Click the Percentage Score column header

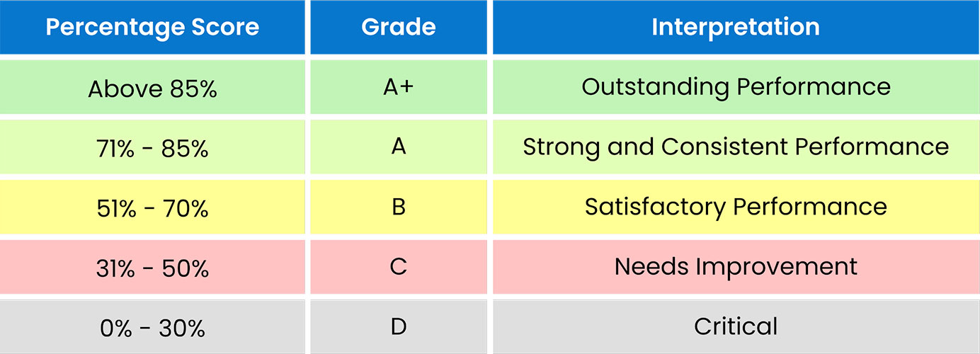point(152,28)
